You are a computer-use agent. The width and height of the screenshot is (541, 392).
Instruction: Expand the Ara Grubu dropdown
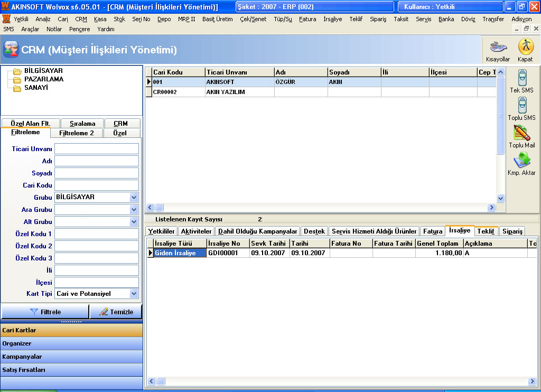(x=134, y=209)
